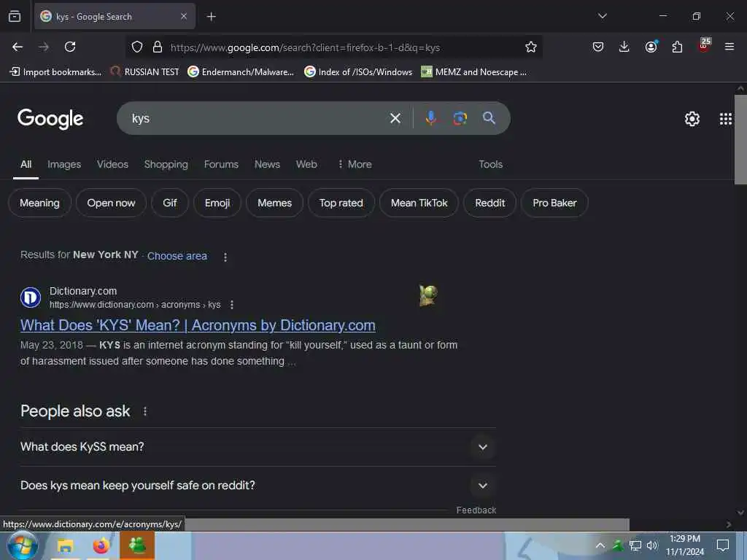This screenshot has width=747, height=560.
Task: Switch to Forums results tab
Action: [221, 164]
